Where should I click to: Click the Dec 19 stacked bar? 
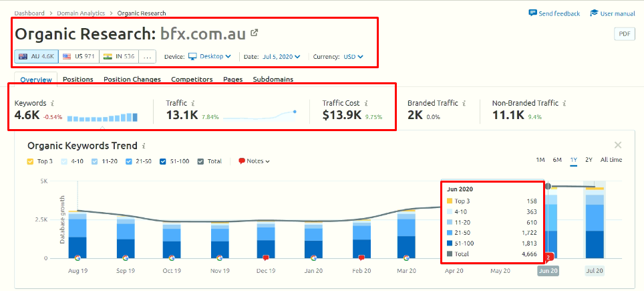pyautogui.click(x=266, y=240)
